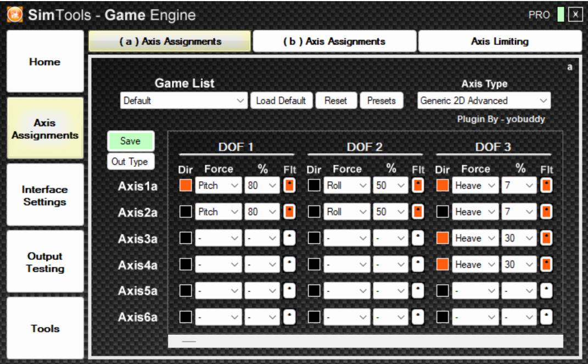Switch to (b) Axis Assignments tab
The width and height of the screenshot is (588, 364).
[334, 41]
